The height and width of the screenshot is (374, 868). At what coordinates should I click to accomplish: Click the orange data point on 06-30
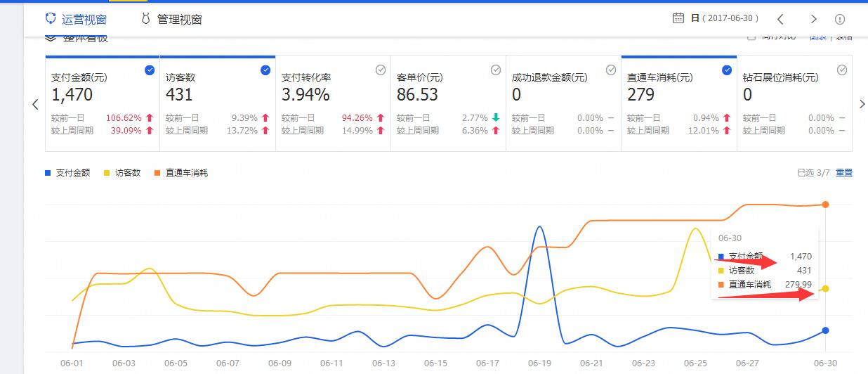825,205
